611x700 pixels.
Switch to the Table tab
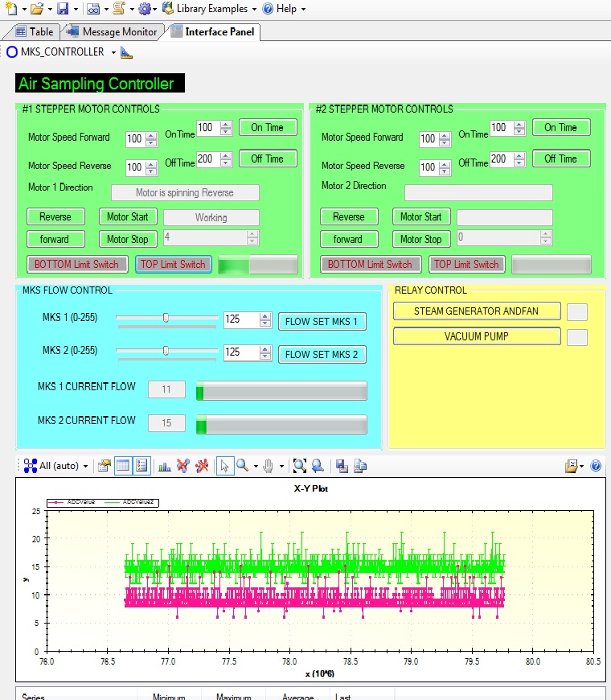34,32
